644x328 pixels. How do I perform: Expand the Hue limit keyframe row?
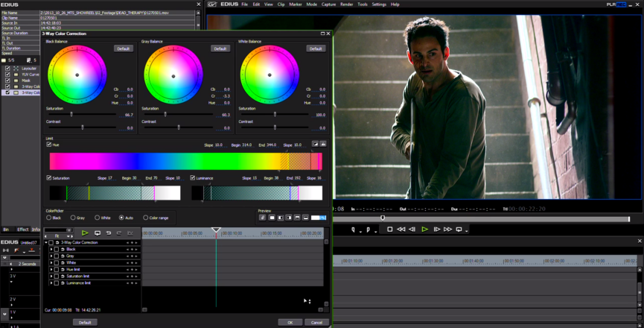[x=51, y=270]
